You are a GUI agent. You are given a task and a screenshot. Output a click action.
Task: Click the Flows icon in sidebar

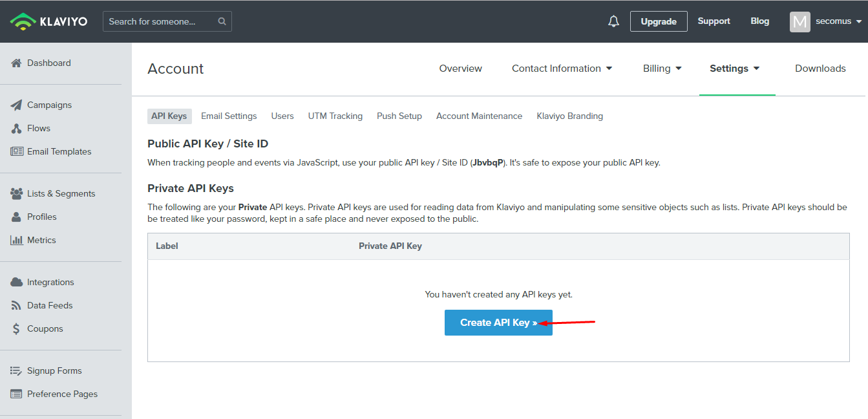[x=17, y=128]
